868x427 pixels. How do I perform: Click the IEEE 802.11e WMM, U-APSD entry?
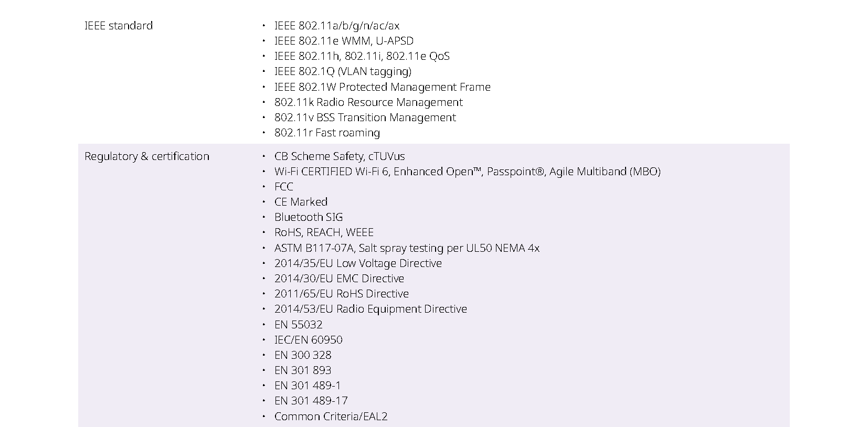[x=344, y=41]
